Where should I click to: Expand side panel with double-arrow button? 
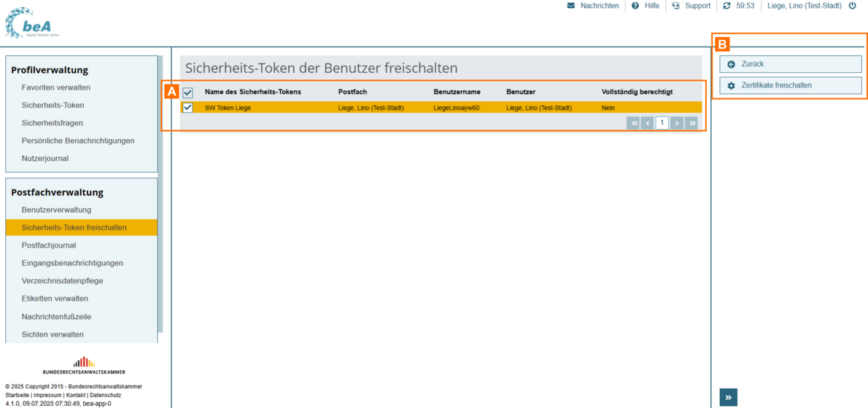point(728,397)
